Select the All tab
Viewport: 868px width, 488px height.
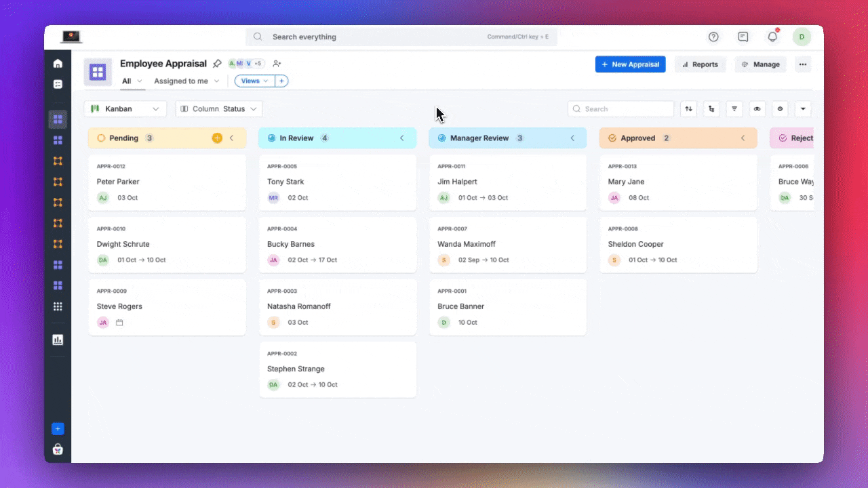127,81
